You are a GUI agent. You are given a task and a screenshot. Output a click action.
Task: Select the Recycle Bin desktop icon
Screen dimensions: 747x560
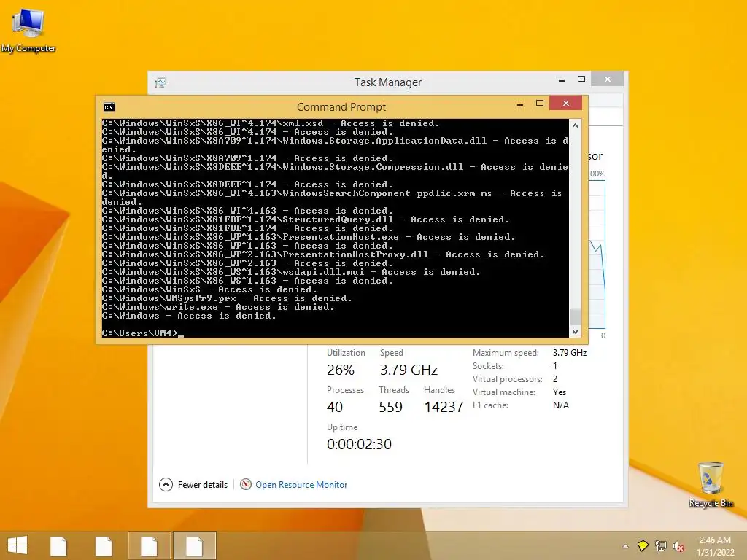pyautogui.click(x=711, y=484)
